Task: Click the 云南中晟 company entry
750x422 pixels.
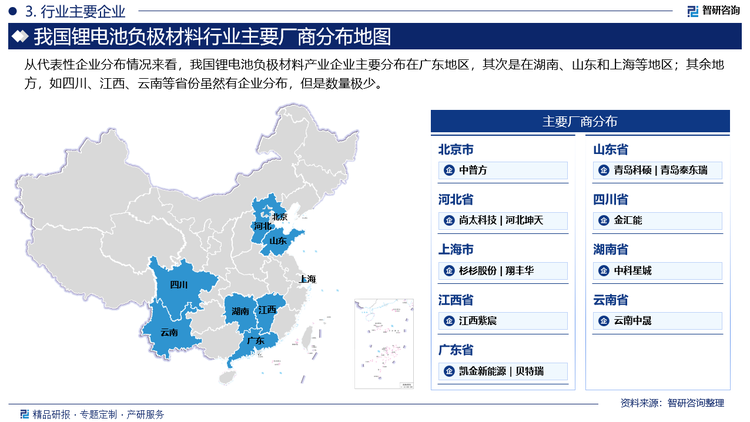Action: (x=658, y=321)
